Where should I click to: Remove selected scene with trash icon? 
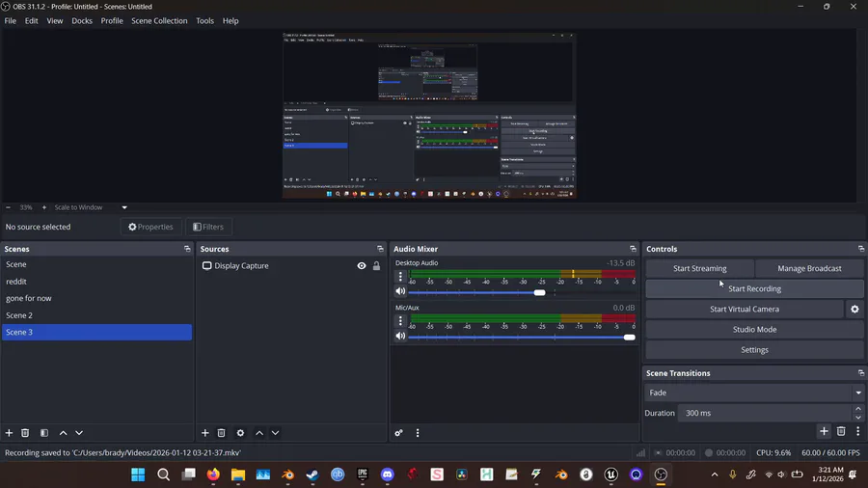click(x=25, y=433)
